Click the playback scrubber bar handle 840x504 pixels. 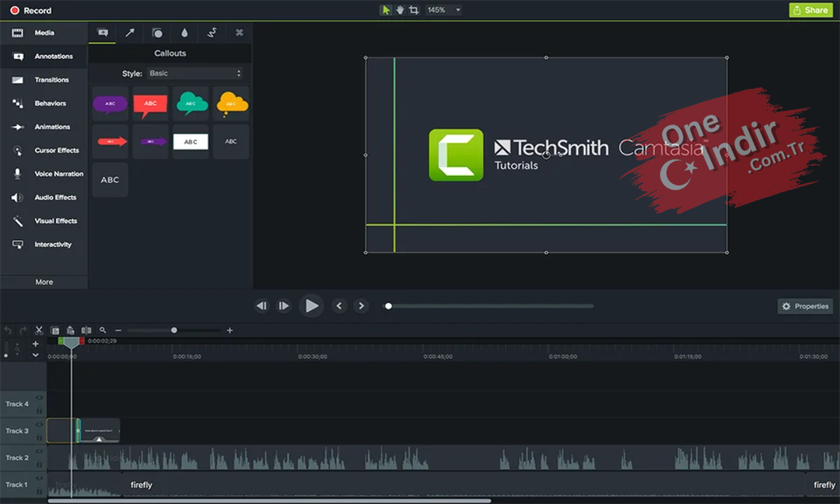(388, 306)
